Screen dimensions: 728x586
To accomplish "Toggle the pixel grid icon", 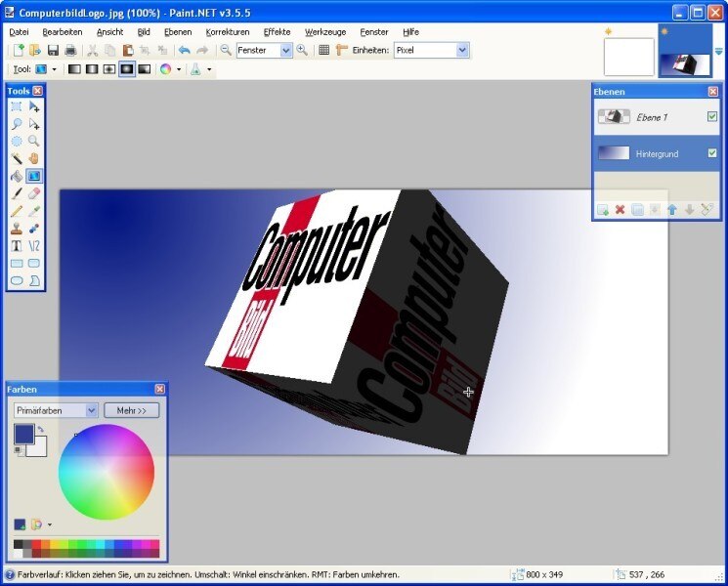I will [324, 50].
